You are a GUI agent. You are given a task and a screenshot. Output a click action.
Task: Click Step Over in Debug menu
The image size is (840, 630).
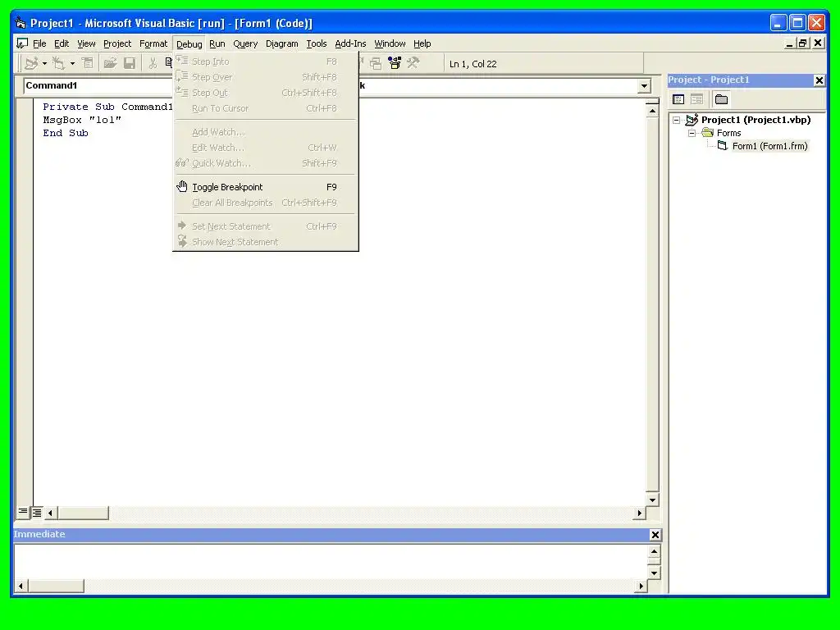pos(266,77)
